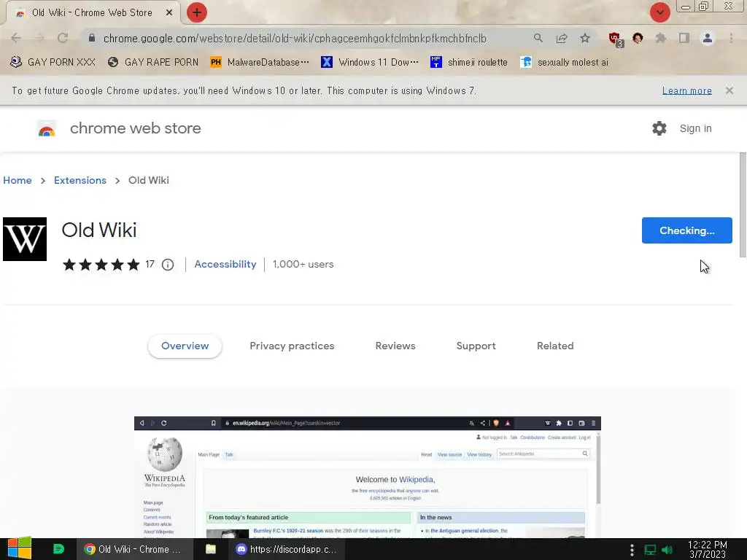Open the Chrome three-dot menu

731,38
